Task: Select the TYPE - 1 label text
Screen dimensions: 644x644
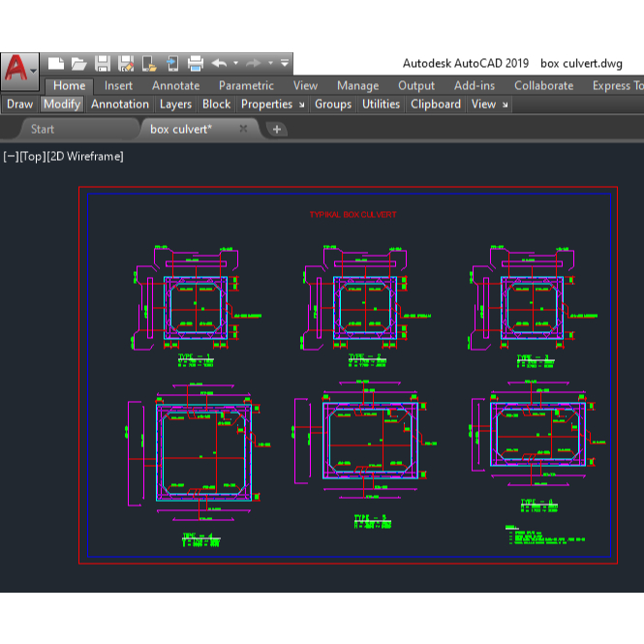Action: click(x=195, y=356)
